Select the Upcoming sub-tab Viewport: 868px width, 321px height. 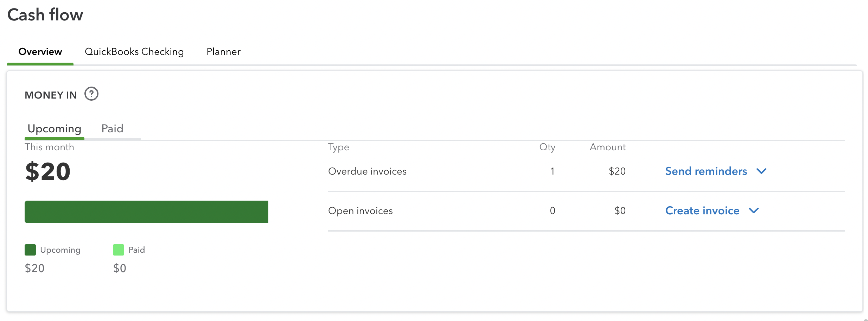click(55, 128)
